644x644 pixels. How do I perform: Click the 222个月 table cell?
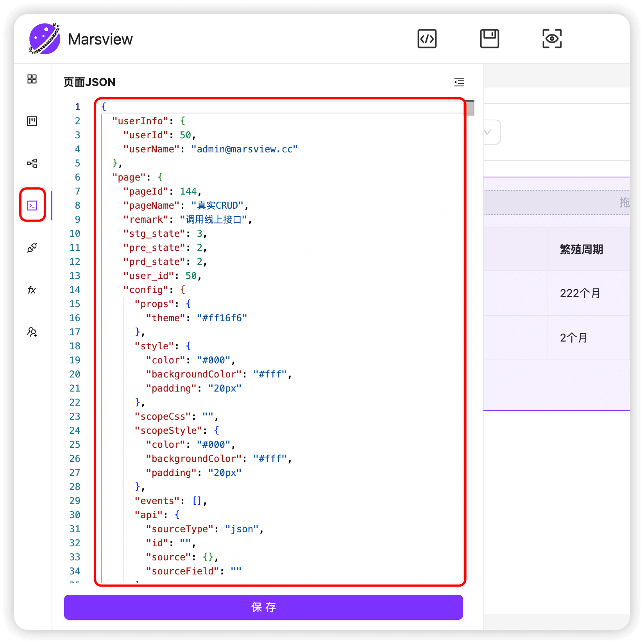pos(580,293)
